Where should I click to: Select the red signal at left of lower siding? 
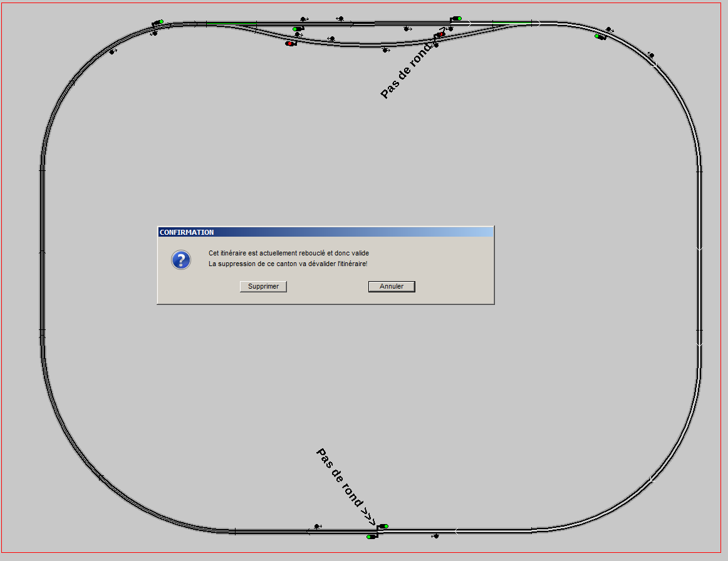pos(291,44)
